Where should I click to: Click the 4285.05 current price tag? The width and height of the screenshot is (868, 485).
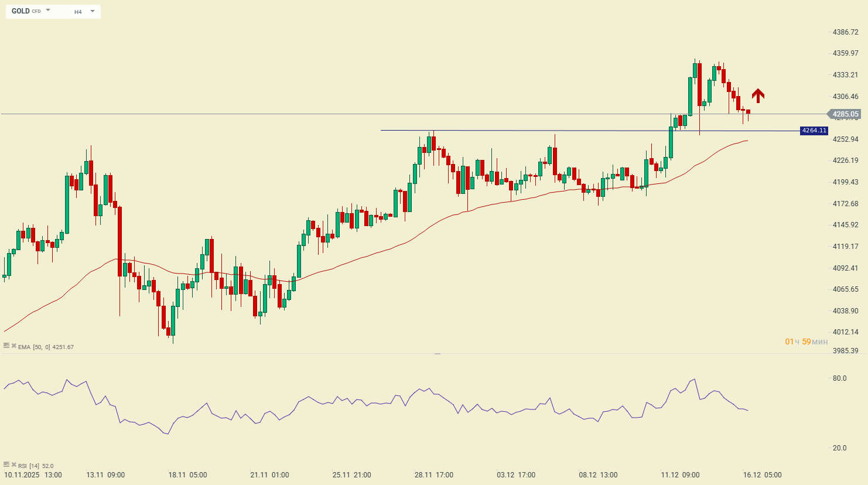(x=844, y=114)
